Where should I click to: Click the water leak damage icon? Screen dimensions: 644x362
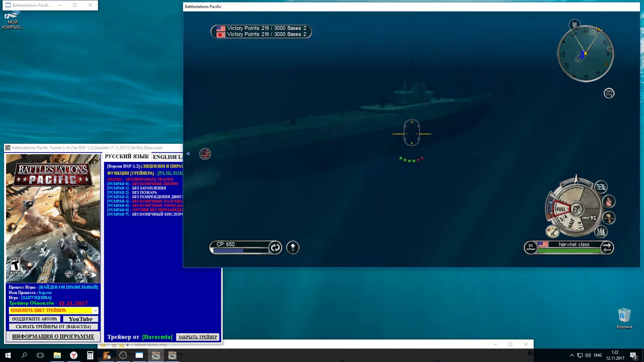point(601,187)
